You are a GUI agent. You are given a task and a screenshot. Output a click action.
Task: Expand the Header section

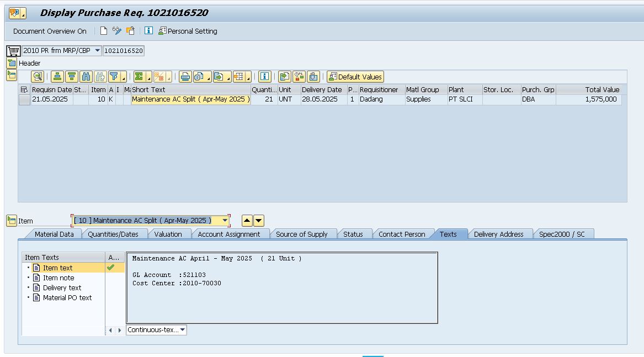(12, 63)
